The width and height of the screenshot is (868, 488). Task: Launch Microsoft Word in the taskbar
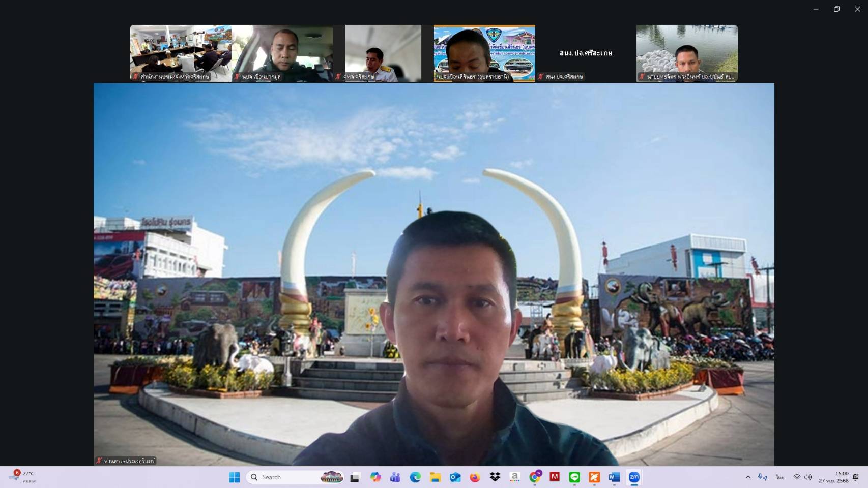click(x=614, y=477)
